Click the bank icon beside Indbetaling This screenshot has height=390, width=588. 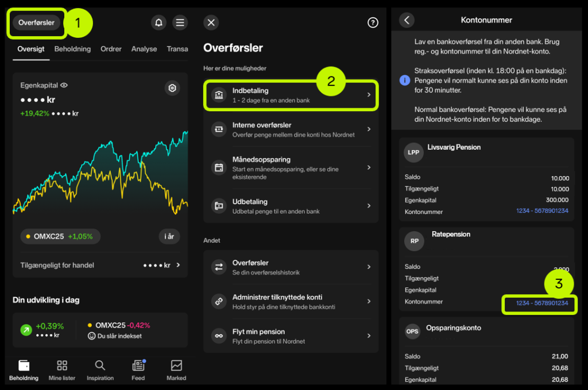coord(219,95)
